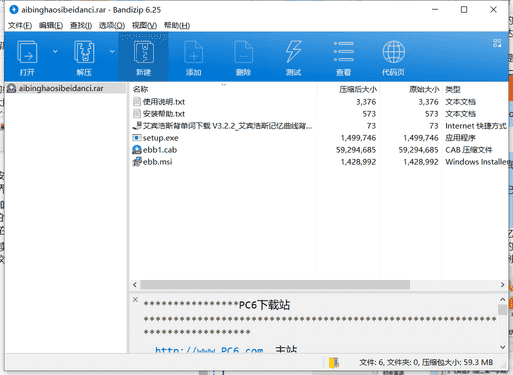Screen dimensions: 513x375
Task: Click the text file icon of 使用说明.txt
Action: tap(137, 101)
